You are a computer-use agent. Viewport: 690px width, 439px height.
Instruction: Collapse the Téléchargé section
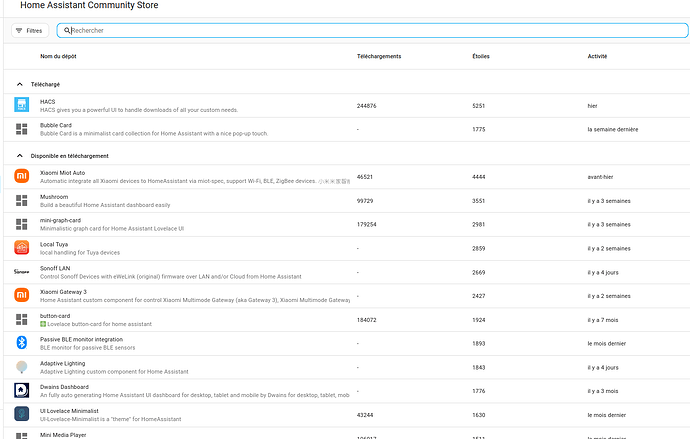pos(19,84)
